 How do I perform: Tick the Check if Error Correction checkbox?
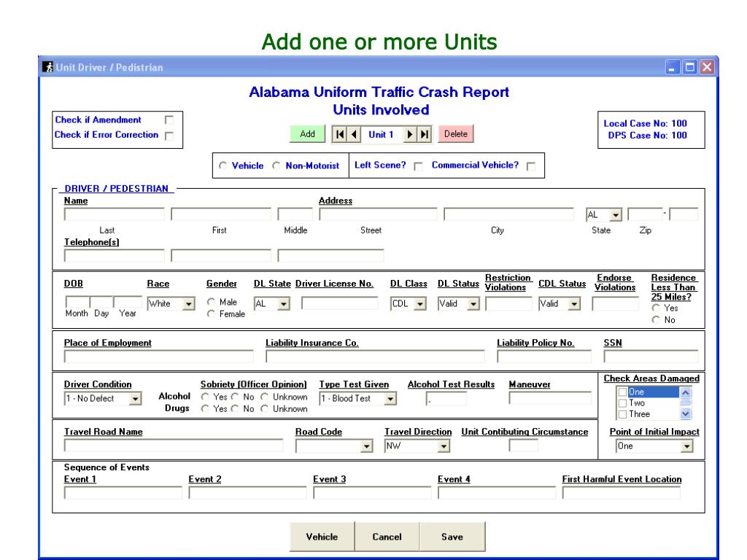169,136
